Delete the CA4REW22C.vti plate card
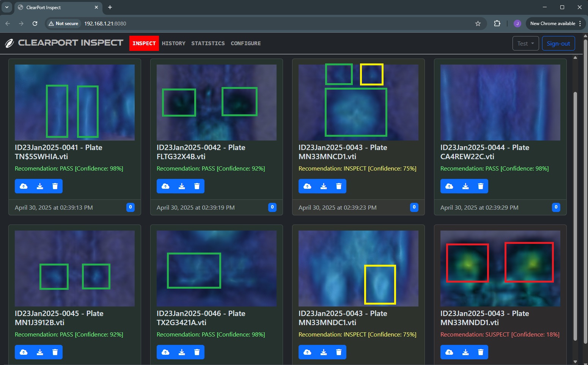The height and width of the screenshot is (365, 588). coord(481,186)
